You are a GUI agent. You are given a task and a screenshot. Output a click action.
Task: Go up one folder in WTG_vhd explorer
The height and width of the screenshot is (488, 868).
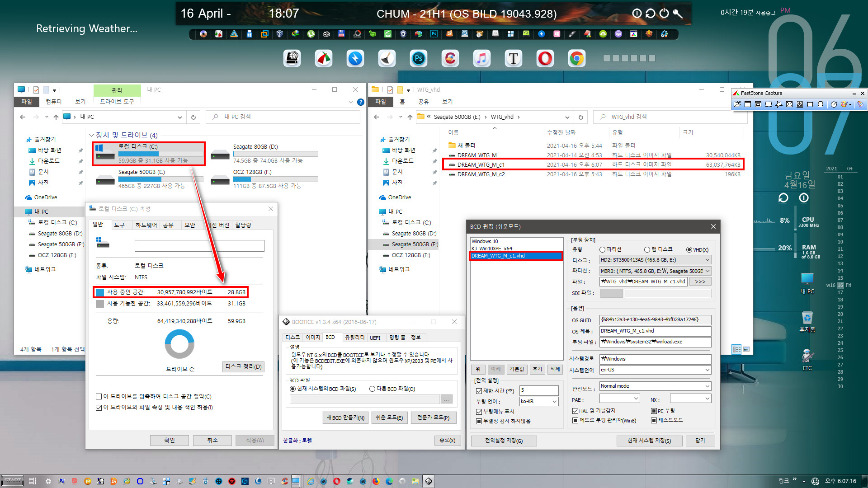point(410,117)
